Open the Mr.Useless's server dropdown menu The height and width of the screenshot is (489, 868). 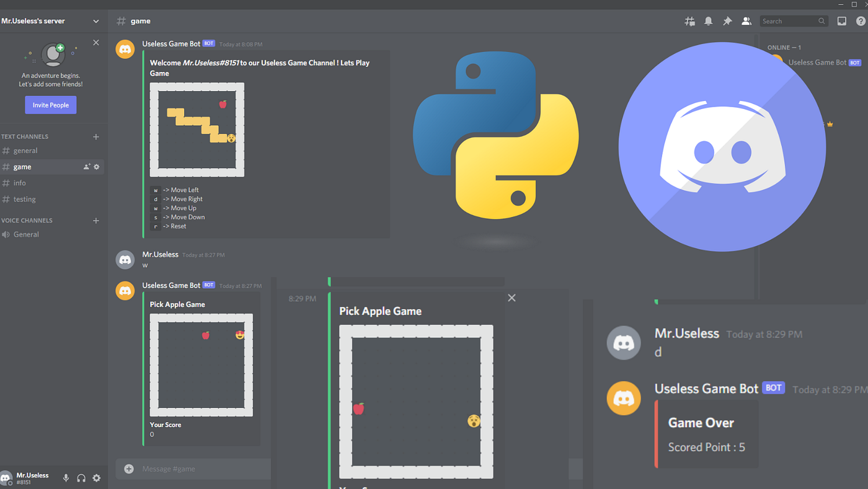point(96,21)
